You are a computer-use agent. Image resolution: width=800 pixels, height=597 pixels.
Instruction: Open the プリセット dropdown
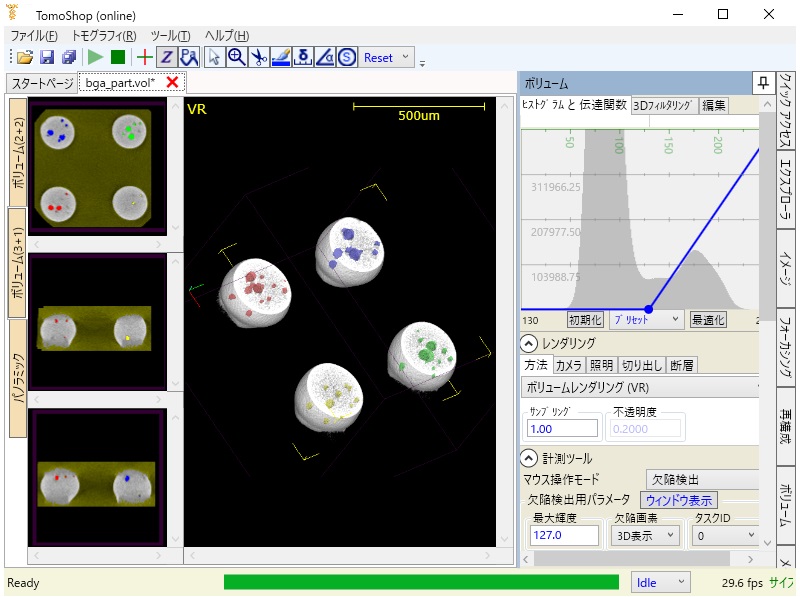coord(646,320)
